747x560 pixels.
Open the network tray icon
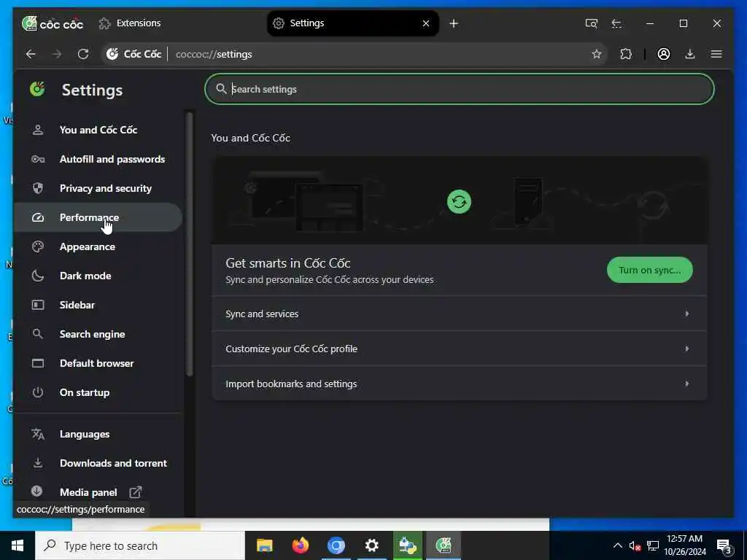point(653,545)
